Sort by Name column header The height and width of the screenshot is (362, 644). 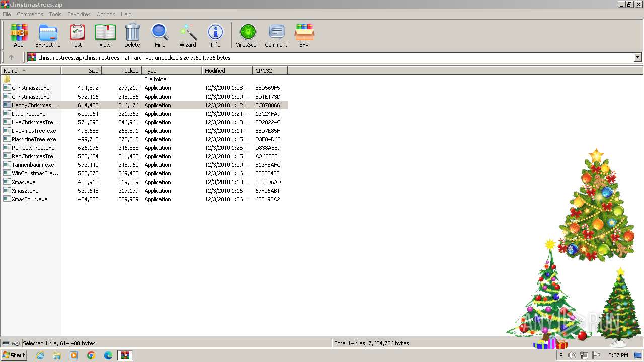pyautogui.click(x=31, y=71)
